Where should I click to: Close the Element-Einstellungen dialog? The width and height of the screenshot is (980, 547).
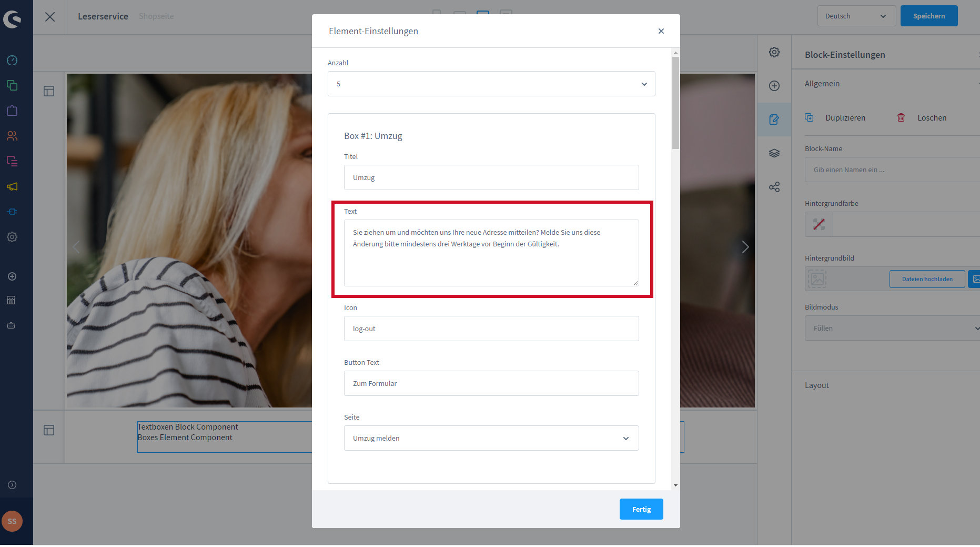coord(661,31)
